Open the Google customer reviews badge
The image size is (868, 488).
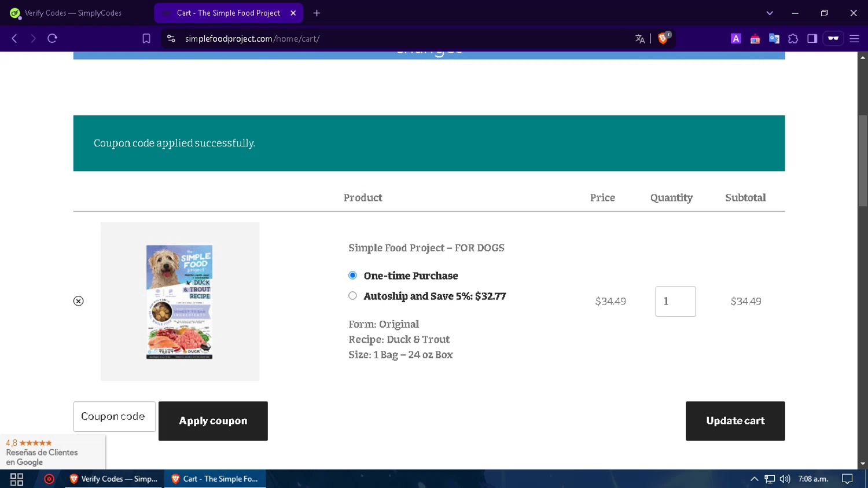(x=53, y=452)
